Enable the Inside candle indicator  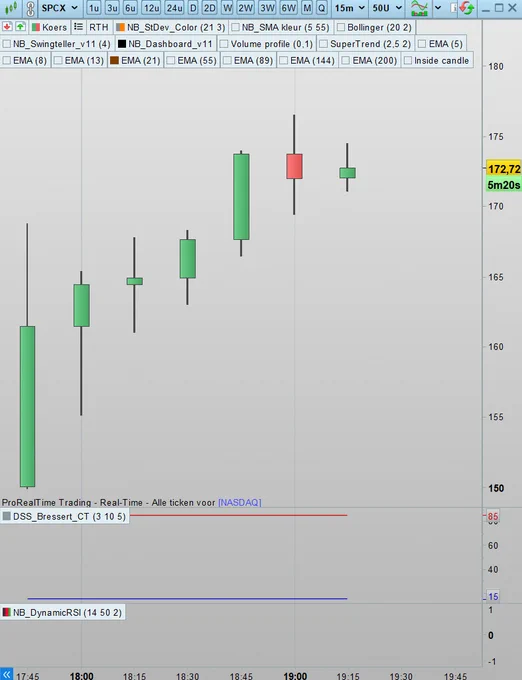pyautogui.click(x=408, y=60)
